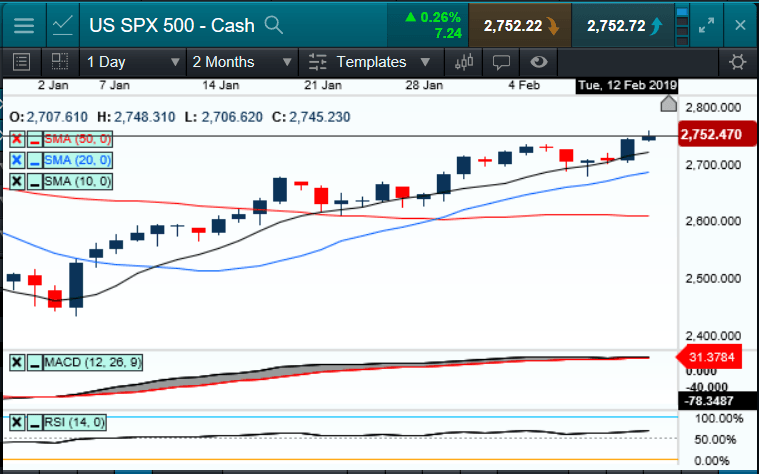Click the 0.26% daily change value
Image resolution: width=759 pixels, height=474 pixels.
[x=440, y=17]
